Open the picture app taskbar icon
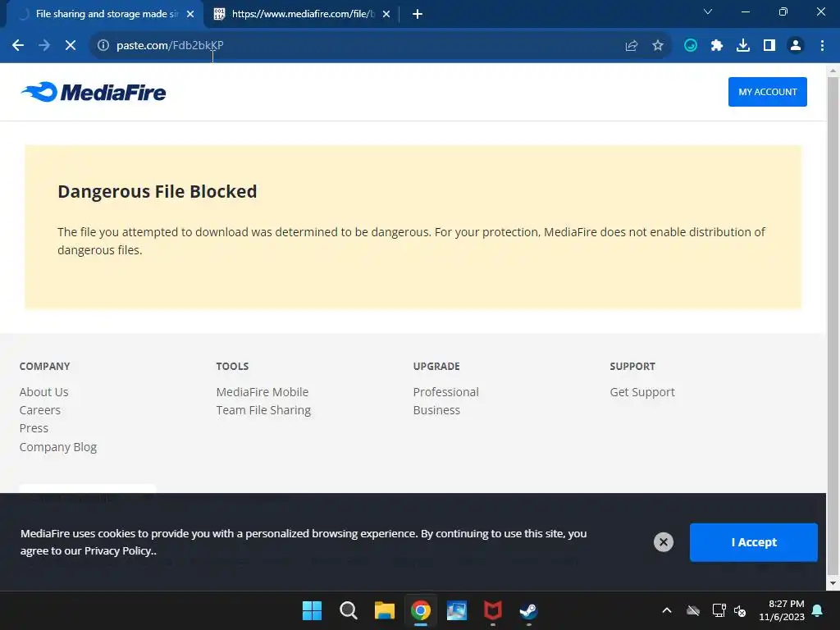Screen dimensions: 840x630 tap(456, 610)
